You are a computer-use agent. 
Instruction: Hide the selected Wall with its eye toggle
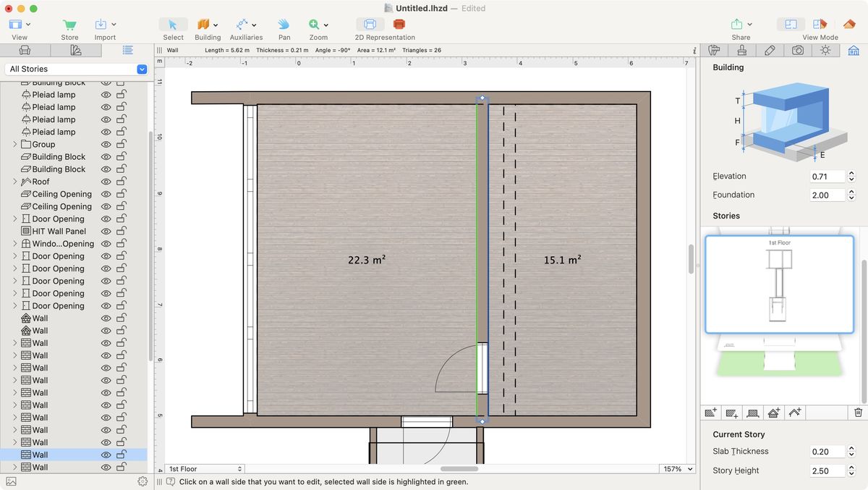pos(106,455)
